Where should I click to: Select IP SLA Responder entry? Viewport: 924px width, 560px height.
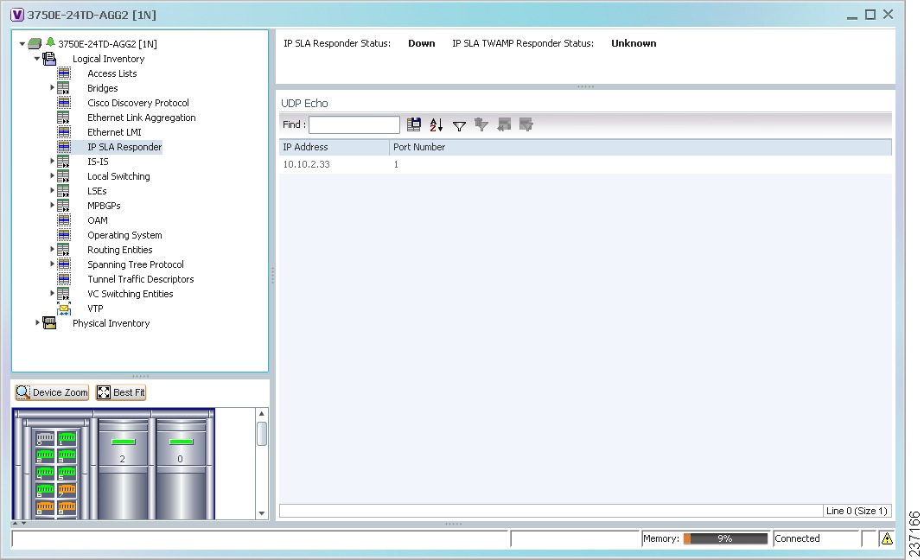pos(124,147)
